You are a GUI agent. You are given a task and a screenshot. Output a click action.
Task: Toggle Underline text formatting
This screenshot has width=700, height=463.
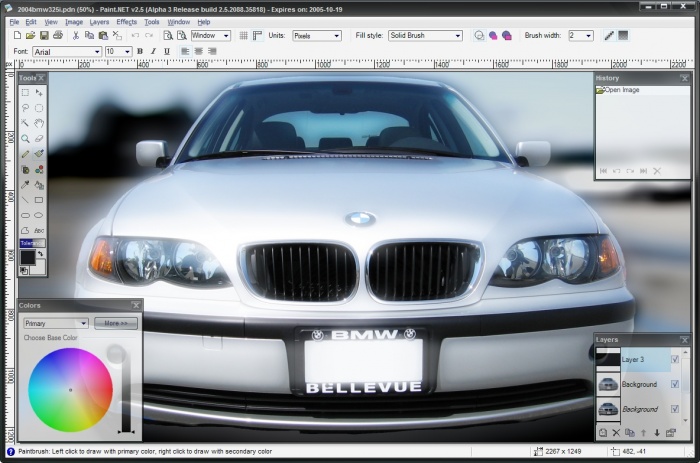tap(167, 51)
